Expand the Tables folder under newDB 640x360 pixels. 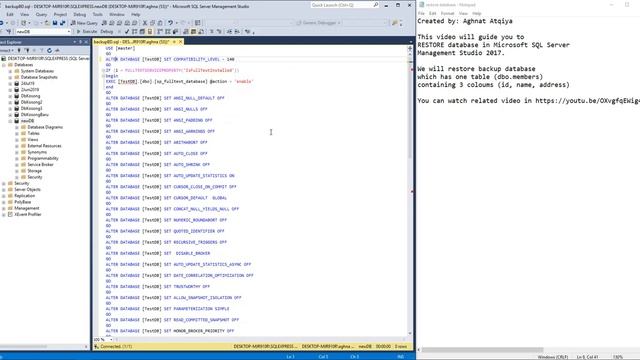(17, 133)
